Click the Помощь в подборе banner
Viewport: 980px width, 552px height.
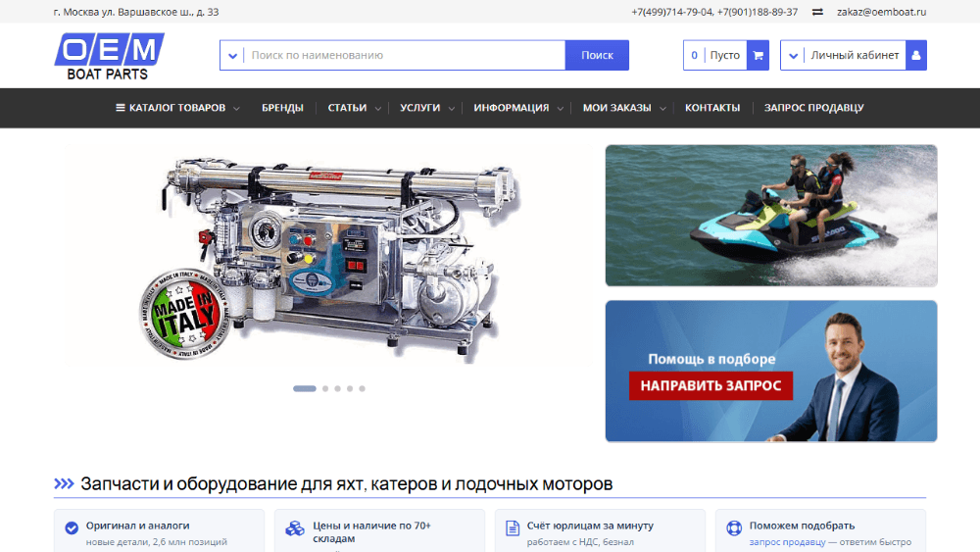(770, 371)
